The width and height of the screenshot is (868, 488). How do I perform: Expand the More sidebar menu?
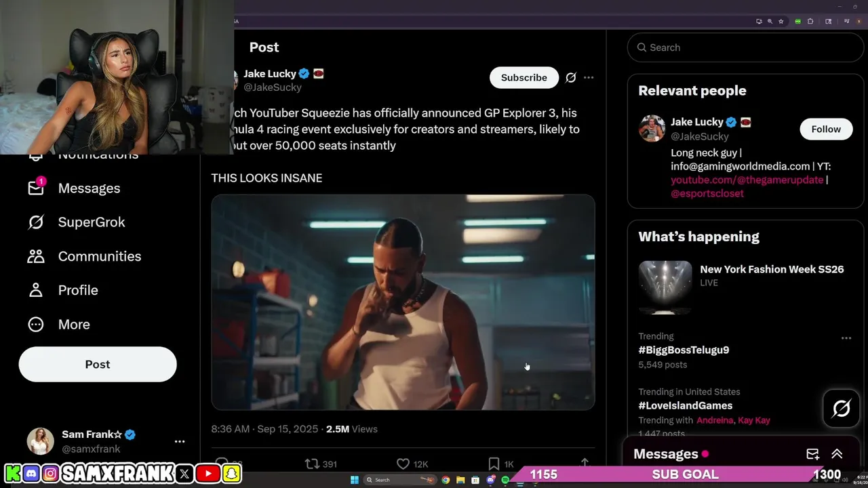(x=74, y=324)
